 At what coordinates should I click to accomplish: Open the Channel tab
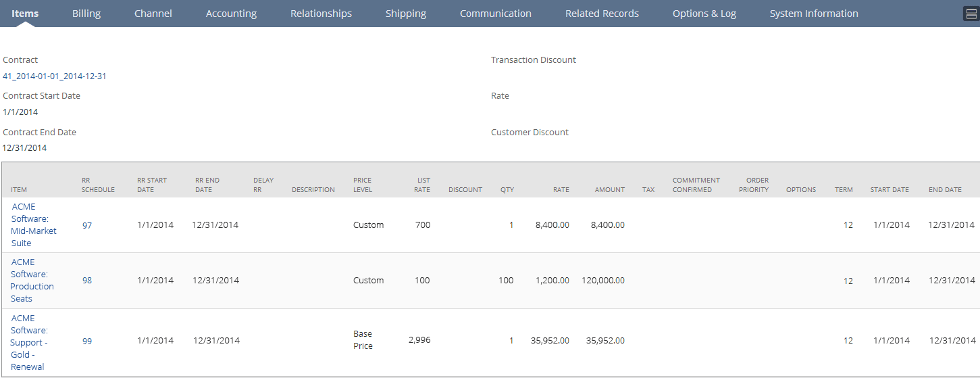153,14
